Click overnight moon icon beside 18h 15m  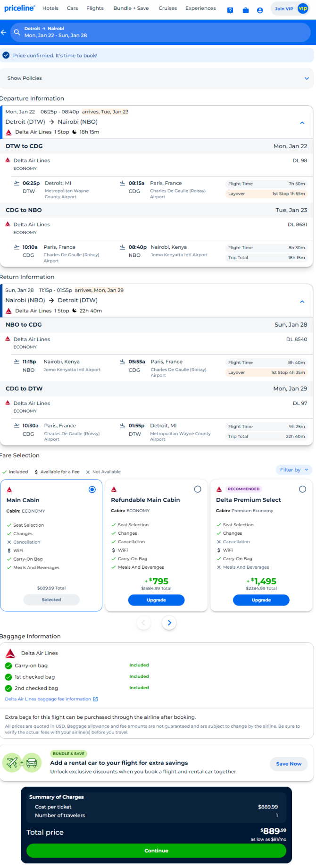[75, 132]
